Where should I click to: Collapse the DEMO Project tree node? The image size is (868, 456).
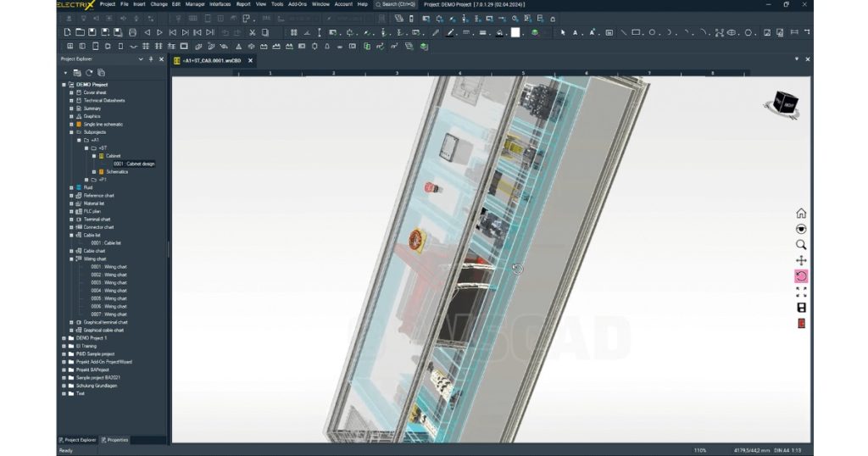(64, 85)
